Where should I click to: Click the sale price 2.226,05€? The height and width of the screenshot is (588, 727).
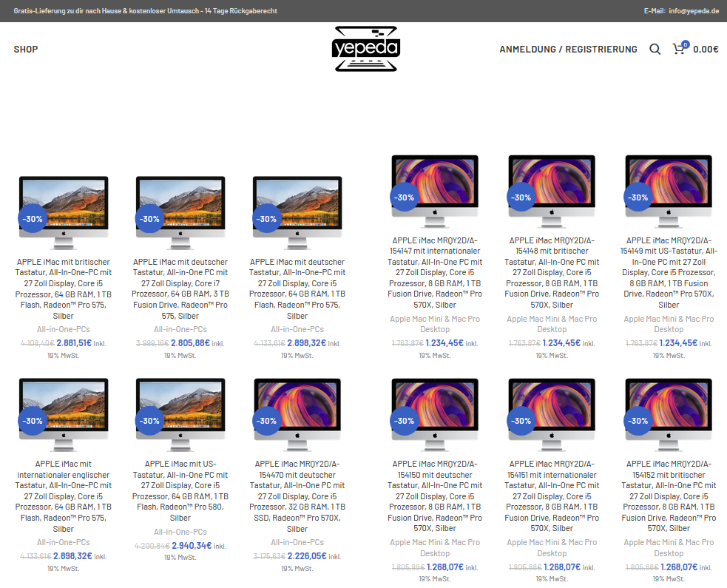coord(307,556)
